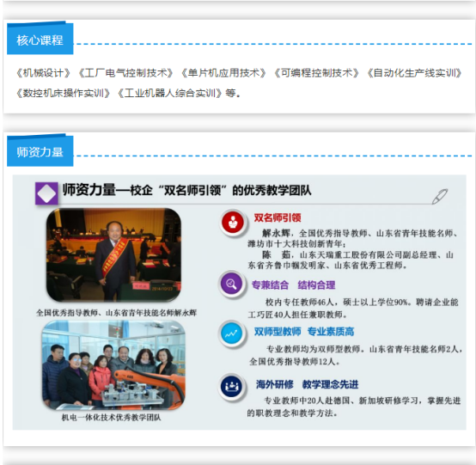476x465 pixels.
Task: Click the 《自动化生产线实训》 course name
Action: click(x=414, y=73)
